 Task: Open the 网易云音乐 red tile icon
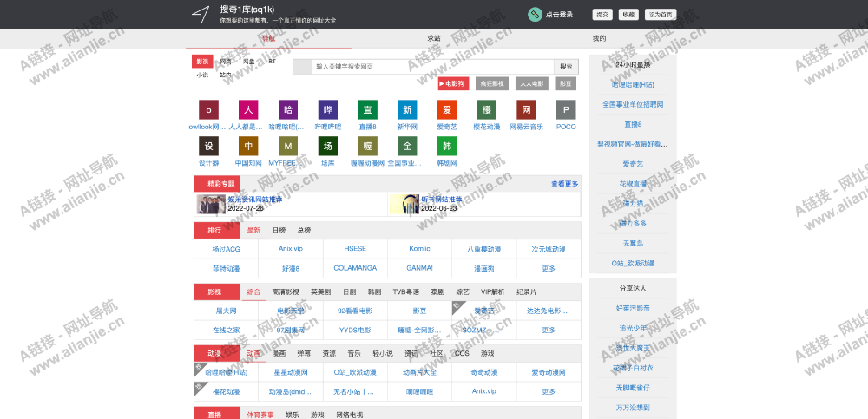(526, 110)
